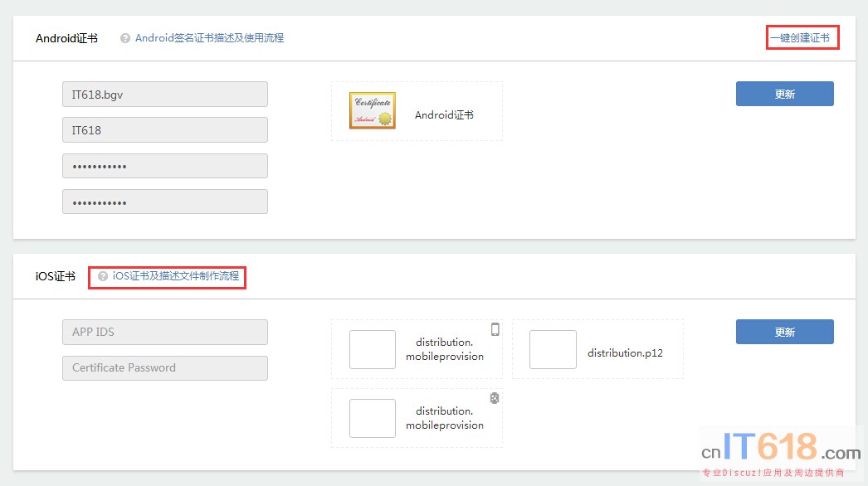Click the empty thumbnail for the second mobileprovision file

373,418
